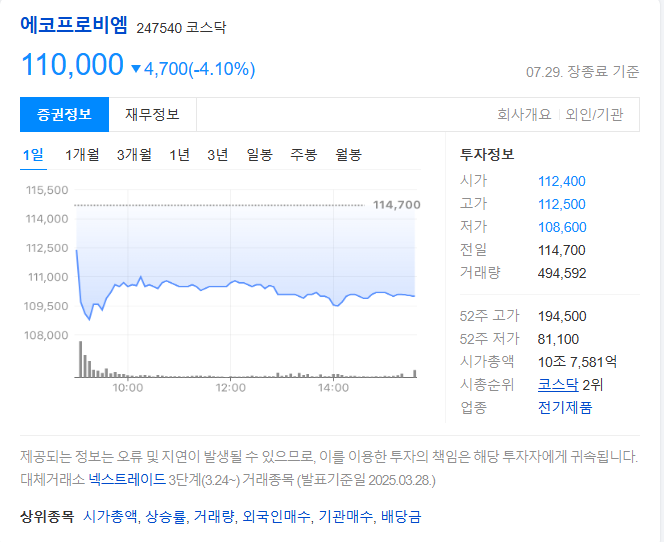This screenshot has width=664, height=542.
Task: Click the 코스닥 market rank link
Action: click(x=558, y=385)
